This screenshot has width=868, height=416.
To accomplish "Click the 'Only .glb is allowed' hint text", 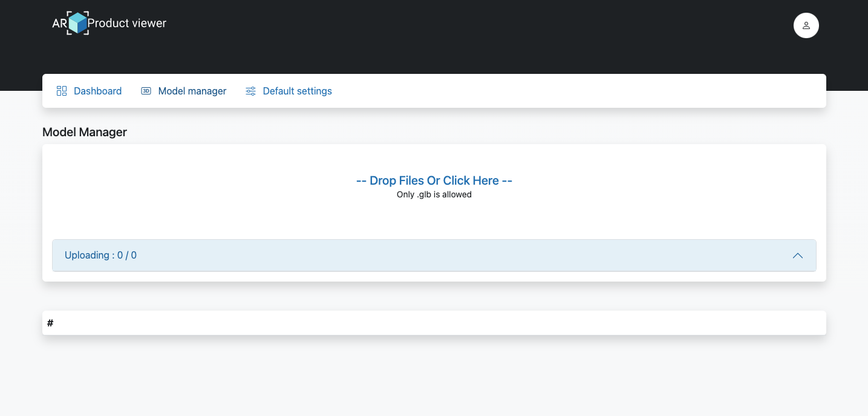I will pyautogui.click(x=434, y=195).
